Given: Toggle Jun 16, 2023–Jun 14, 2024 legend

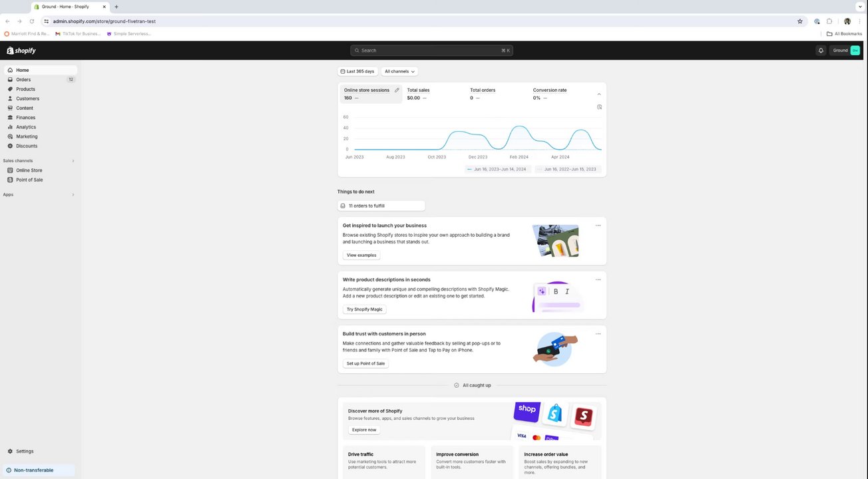Looking at the screenshot, I should pyautogui.click(x=497, y=169).
